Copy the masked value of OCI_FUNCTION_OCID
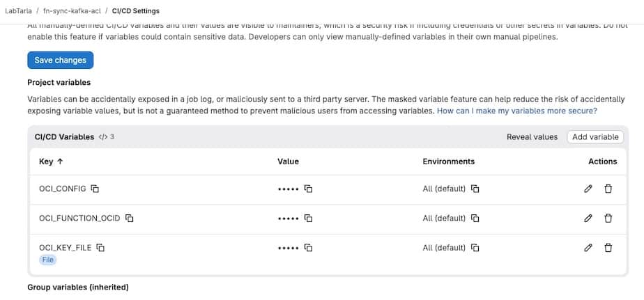The image size is (644, 300). coord(308,219)
